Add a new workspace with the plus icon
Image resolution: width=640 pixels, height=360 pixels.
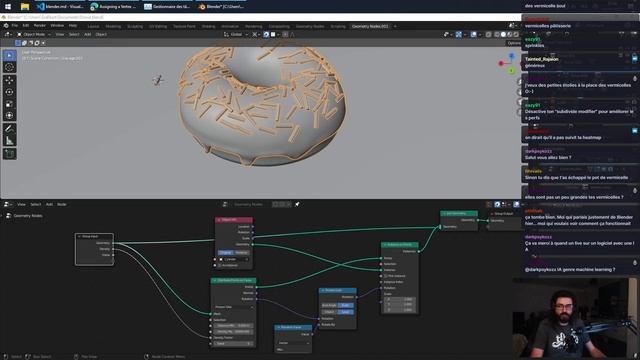(395, 26)
